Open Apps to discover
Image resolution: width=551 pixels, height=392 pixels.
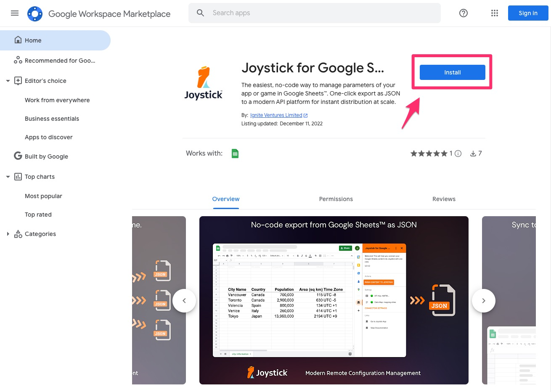coord(48,137)
